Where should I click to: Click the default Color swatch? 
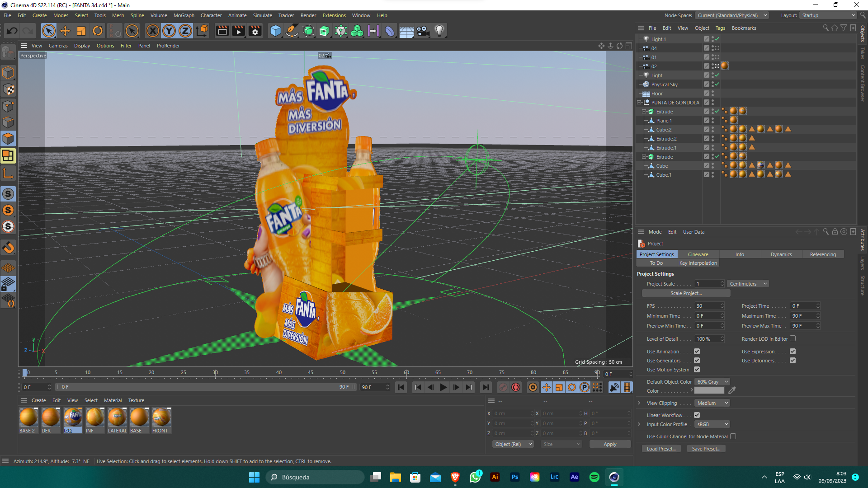709,391
